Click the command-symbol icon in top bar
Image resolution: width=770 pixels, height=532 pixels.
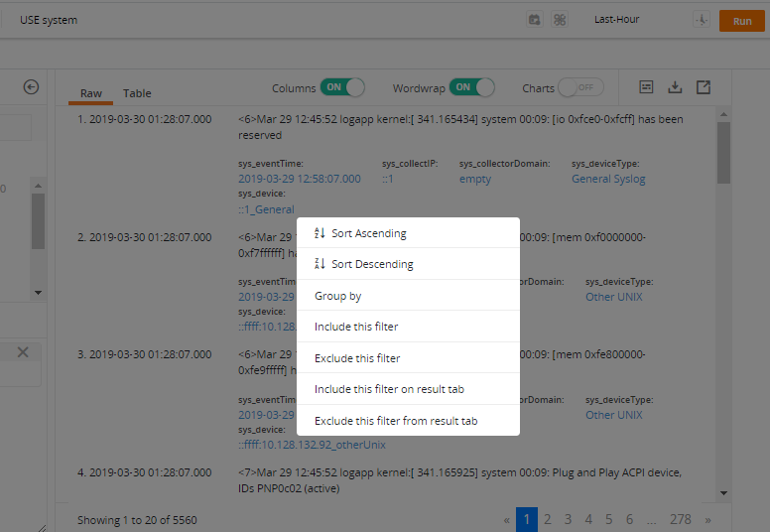(x=560, y=20)
